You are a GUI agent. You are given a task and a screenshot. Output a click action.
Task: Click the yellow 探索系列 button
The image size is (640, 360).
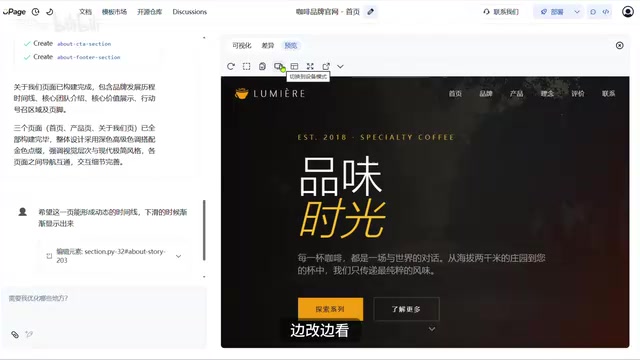click(330, 309)
